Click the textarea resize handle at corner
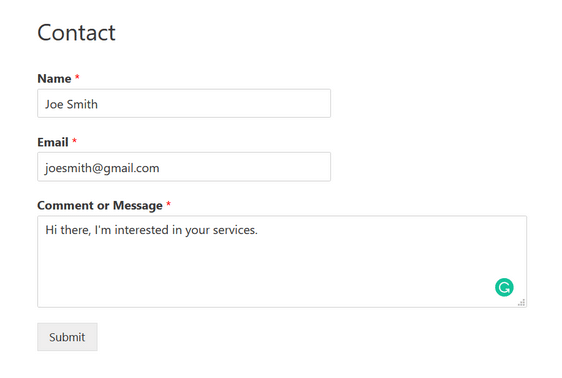562x378 pixels. (x=521, y=303)
